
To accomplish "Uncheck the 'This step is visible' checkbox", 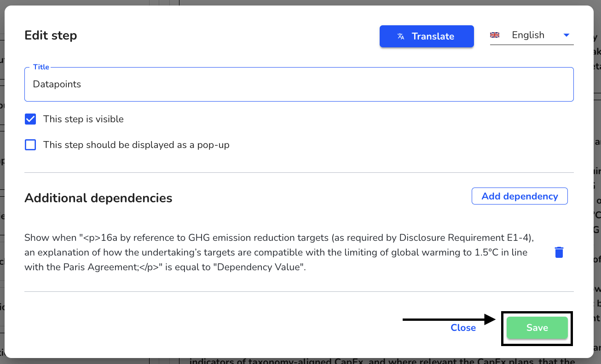I will (30, 119).
